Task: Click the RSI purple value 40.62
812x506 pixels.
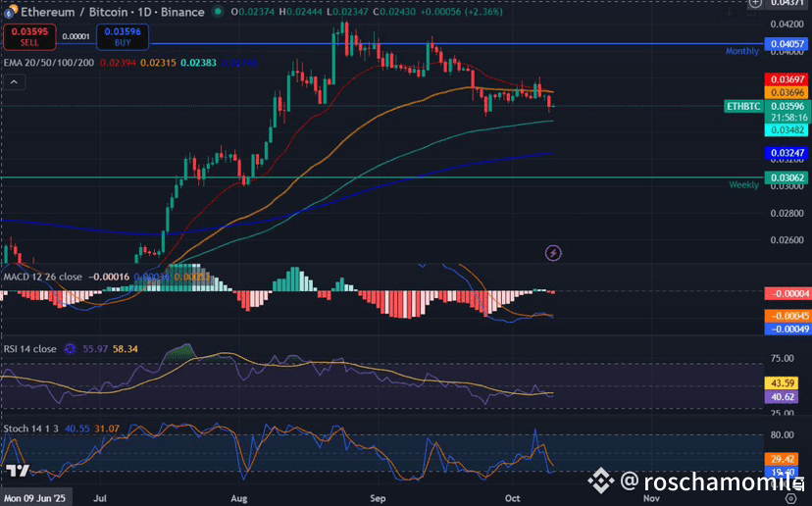Action: pyautogui.click(x=782, y=397)
